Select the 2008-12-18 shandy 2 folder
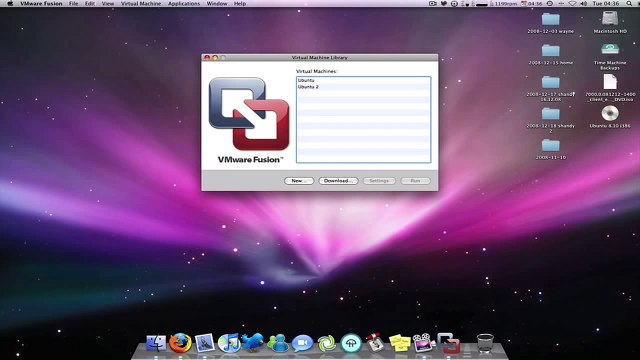Image resolution: width=640 pixels, height=360 pixels. click(x=551, y=113)
